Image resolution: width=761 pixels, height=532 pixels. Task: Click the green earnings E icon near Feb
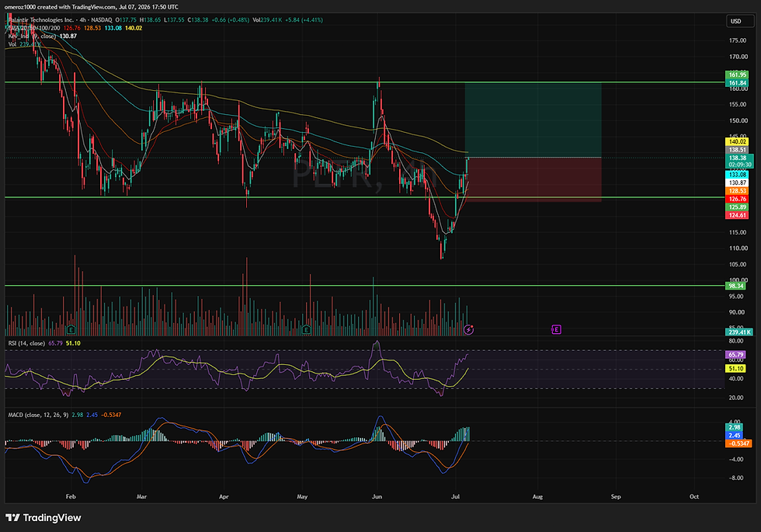(71, 329)
